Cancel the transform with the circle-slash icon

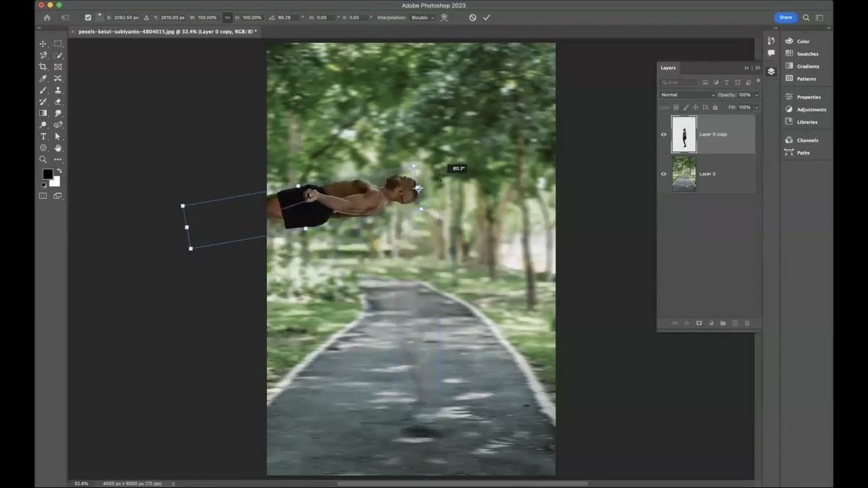tap(473, 18)
